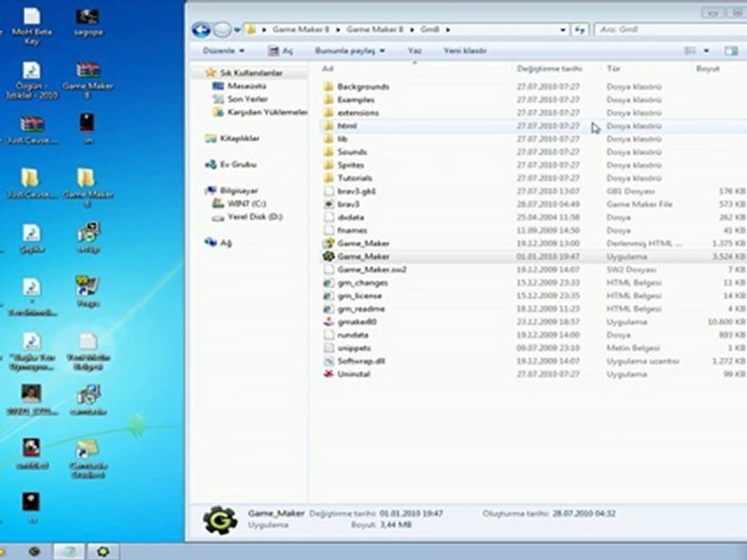Screen dimensions: 747x560
Task: Click the Ağ network icon
Action: click(x=210, y=243)
